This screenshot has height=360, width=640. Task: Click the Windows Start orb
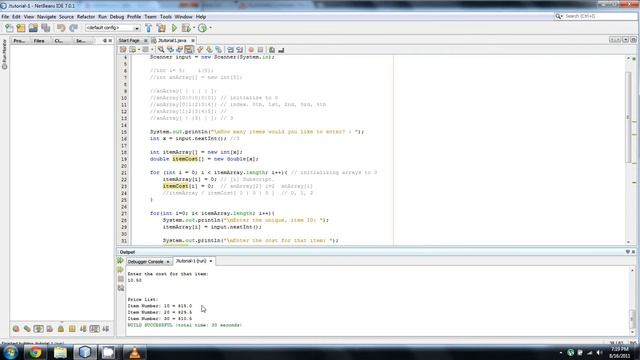[x=10, y=352]
